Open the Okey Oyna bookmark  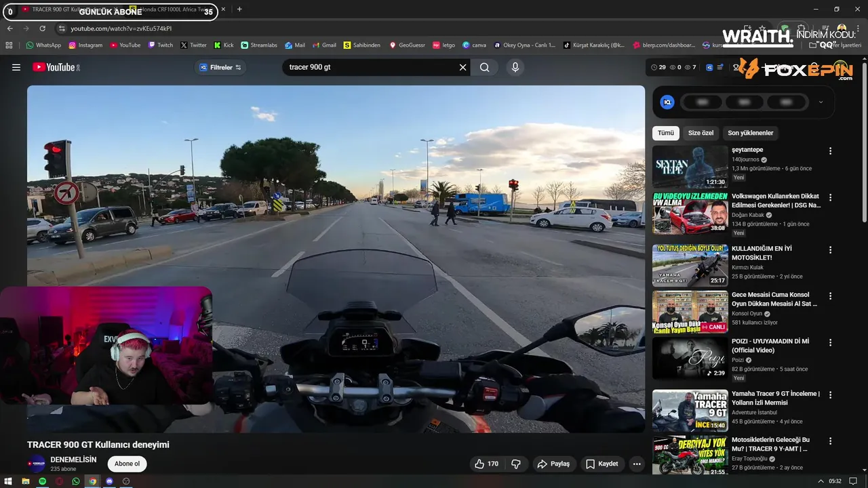pyautogui.click(x=524, y=45)
